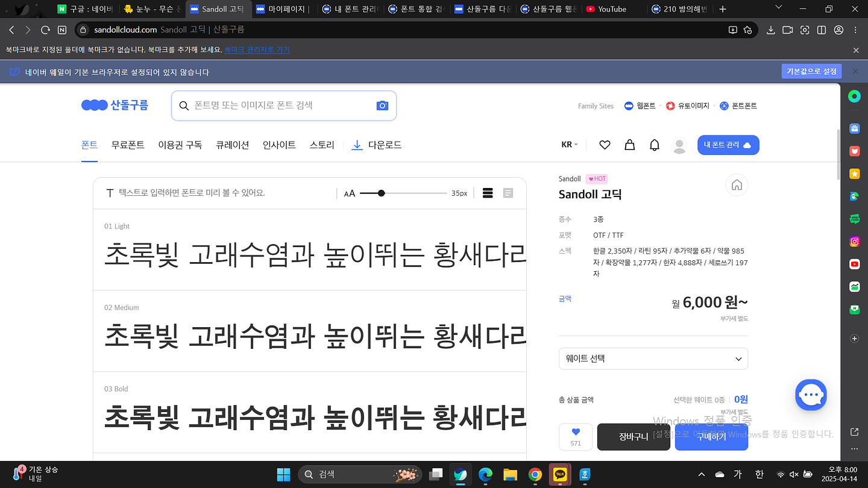The width and height of the screenshot is (868, 488).
Task: Like the font with the heart button
Action: point(575,437)
